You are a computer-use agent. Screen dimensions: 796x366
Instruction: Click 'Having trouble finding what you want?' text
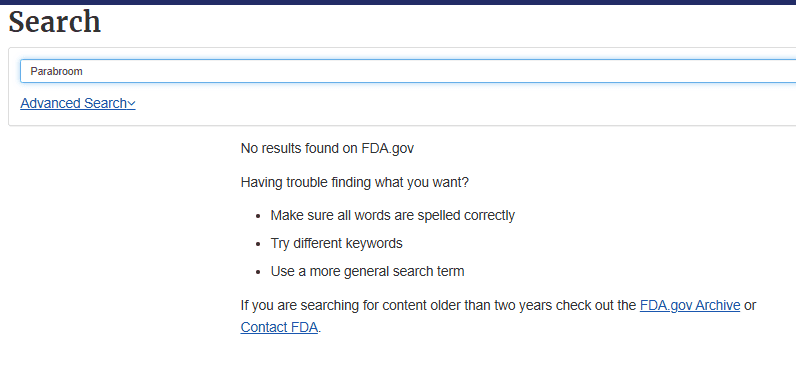coord(354,182)
